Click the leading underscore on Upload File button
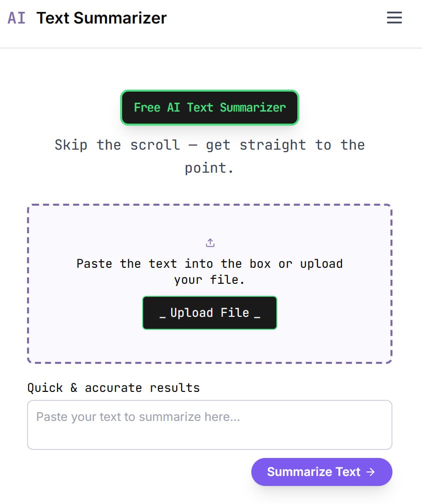This screenshot has height=504, width=422. [162, 314]
